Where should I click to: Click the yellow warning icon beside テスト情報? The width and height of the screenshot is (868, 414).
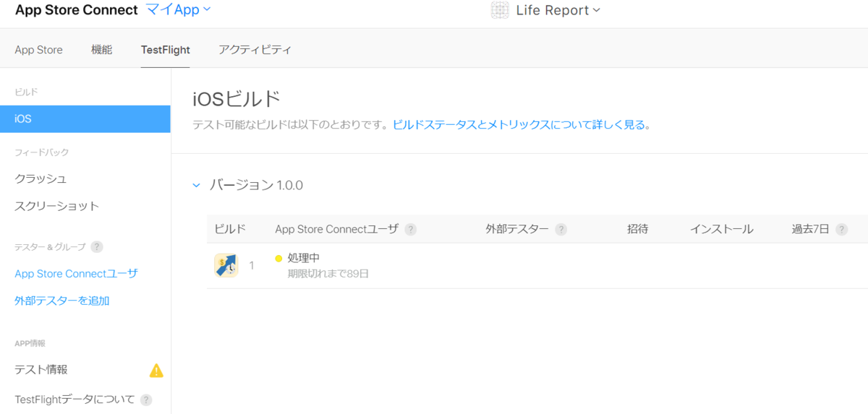tap(156, 370)
